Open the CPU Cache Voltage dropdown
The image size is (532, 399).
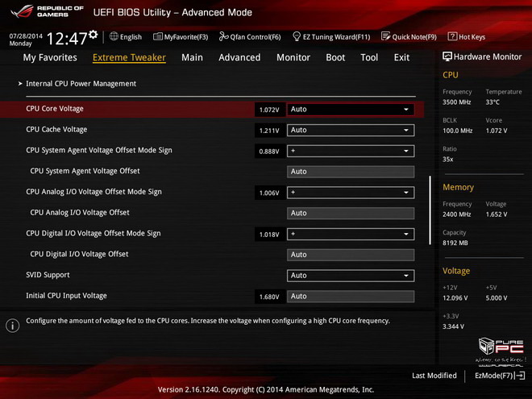click(351, 130)
